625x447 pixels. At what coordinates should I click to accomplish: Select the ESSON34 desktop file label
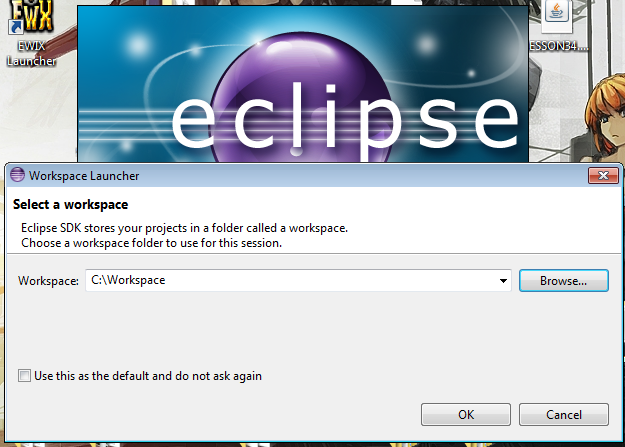click(559, 46)
